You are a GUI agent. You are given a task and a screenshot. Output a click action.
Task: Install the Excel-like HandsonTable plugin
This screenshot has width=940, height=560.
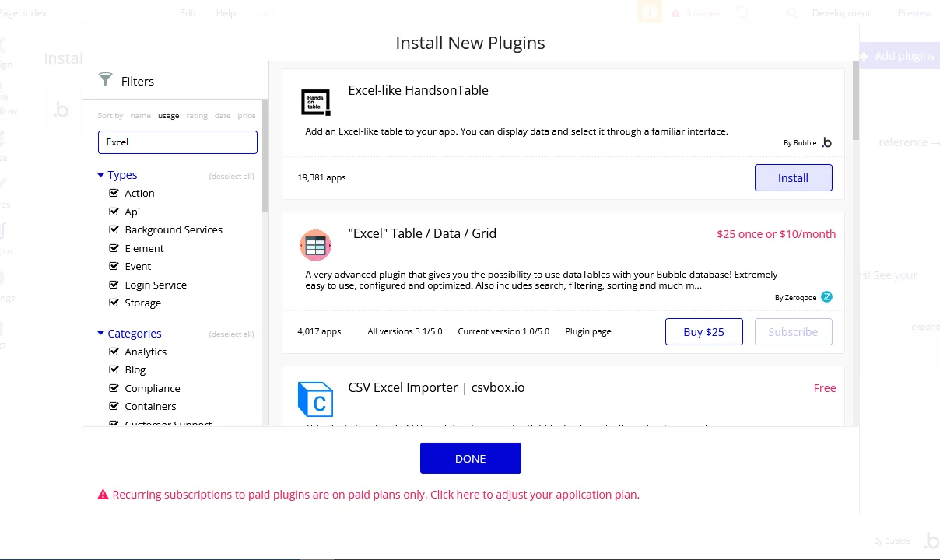pos(793,178)
